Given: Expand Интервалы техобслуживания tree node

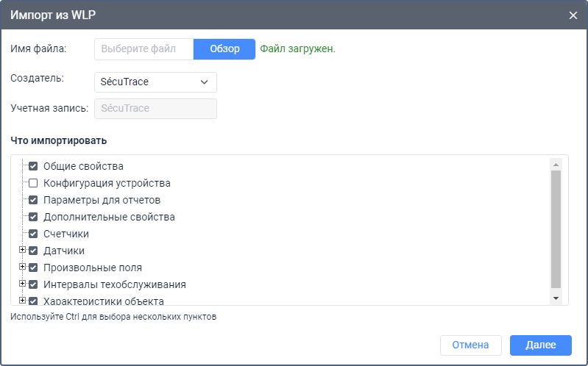Looking at the screenshot, I should pyautogui.click(x=23, y=284).
